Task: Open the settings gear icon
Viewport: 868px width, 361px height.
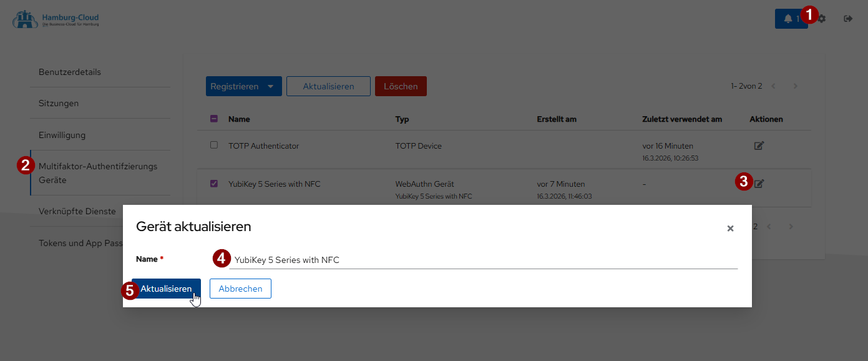Action: click(x=821, y=19)
